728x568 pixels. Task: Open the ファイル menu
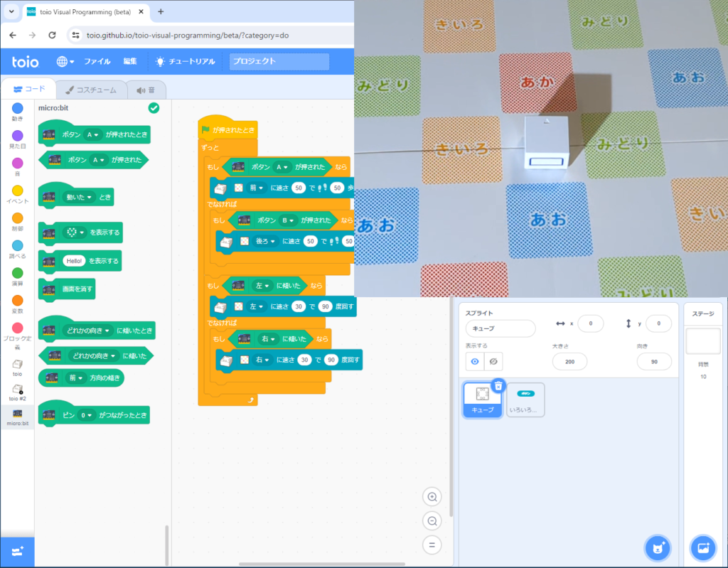coord(97,62)
